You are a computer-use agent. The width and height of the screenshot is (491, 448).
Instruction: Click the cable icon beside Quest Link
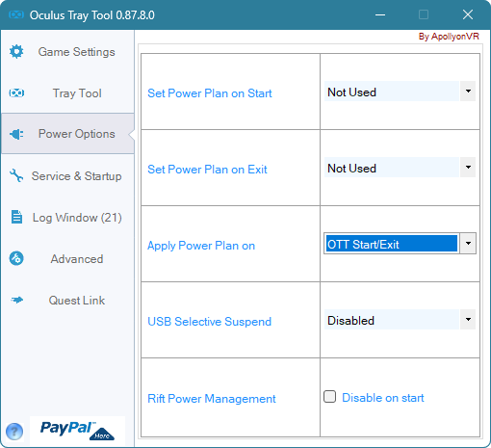click(x=16, y=300)
